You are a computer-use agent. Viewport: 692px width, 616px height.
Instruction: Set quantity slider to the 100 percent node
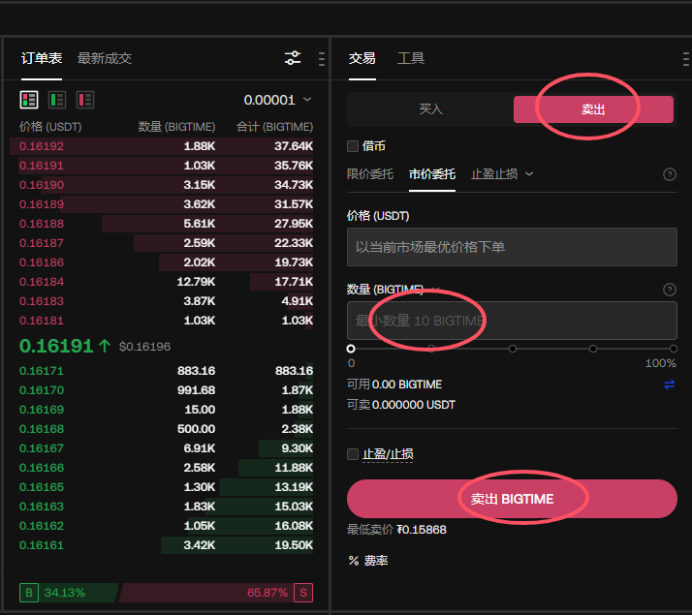point(673,349)
